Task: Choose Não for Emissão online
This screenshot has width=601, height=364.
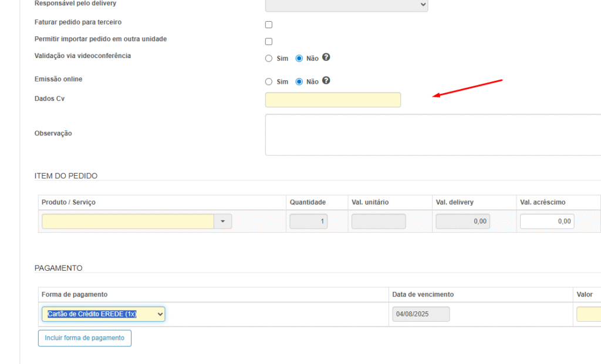Action: 299,82
